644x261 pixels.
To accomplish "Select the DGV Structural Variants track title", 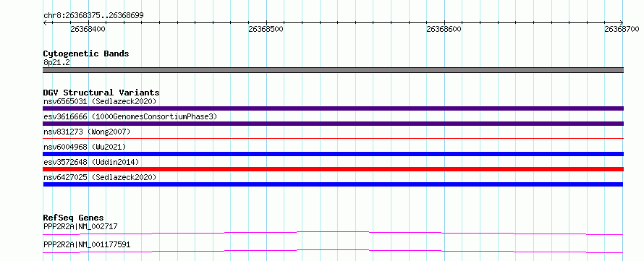I will [101, 93].
